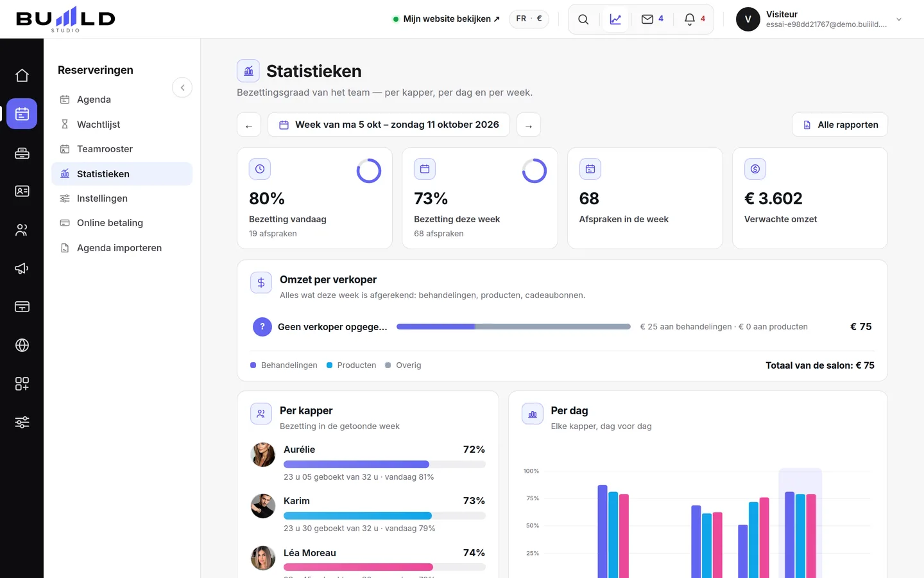Click the Bezetting vandaag 80% card

314,198
